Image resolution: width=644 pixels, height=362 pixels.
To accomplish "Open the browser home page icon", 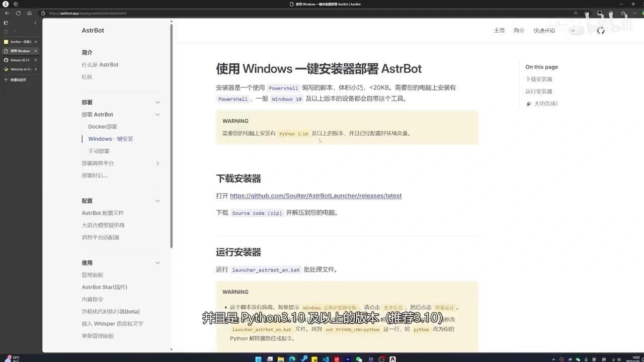I will [x=29, y=13].
